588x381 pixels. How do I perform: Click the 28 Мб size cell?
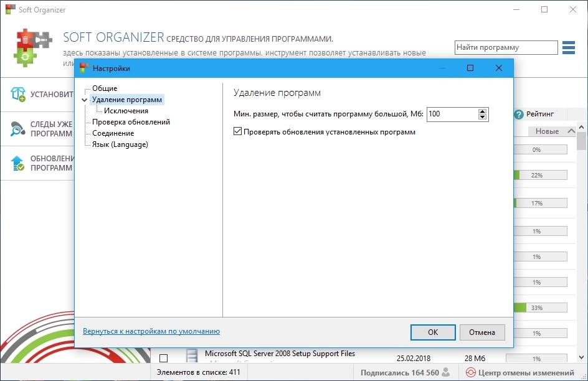[475, 358]
